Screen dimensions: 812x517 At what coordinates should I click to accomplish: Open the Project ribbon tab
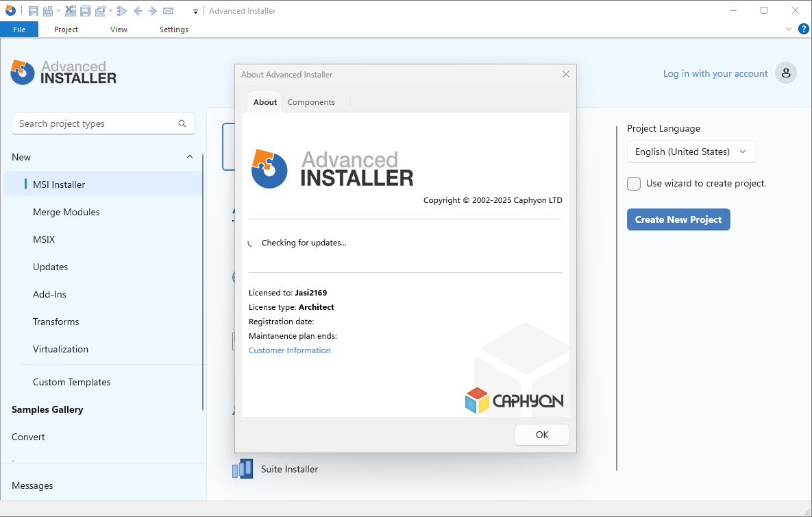(x=66, y=29)
